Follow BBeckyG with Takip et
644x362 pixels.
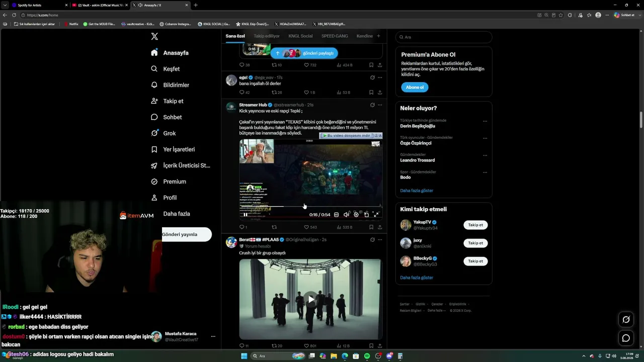point(475,261)
